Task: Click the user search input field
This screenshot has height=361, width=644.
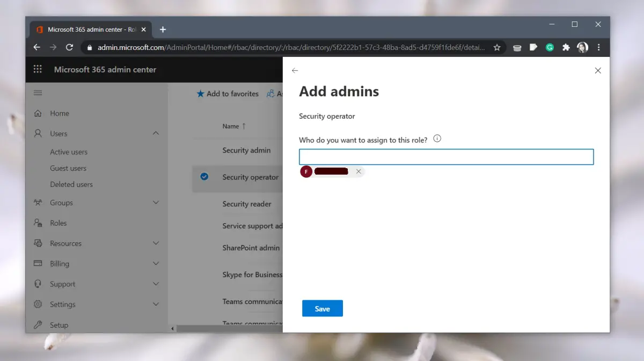Action: [447, 157]
